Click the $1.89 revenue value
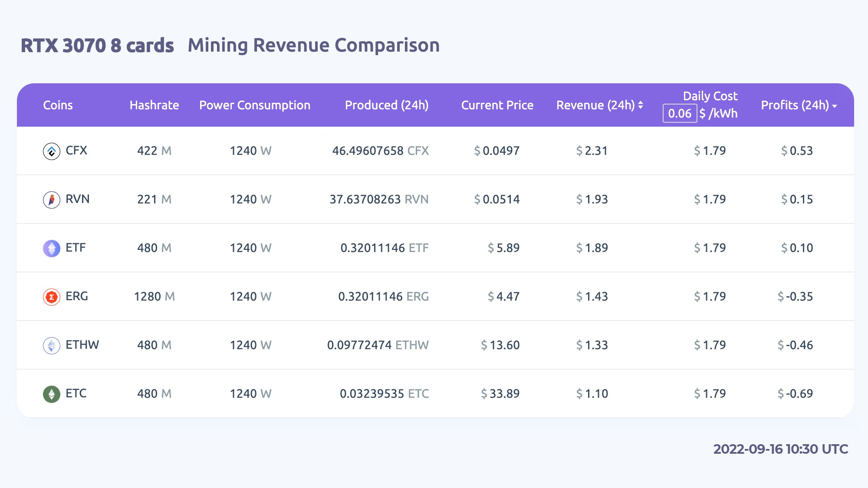This screenshot has height=488, width=868. point(592,248)
